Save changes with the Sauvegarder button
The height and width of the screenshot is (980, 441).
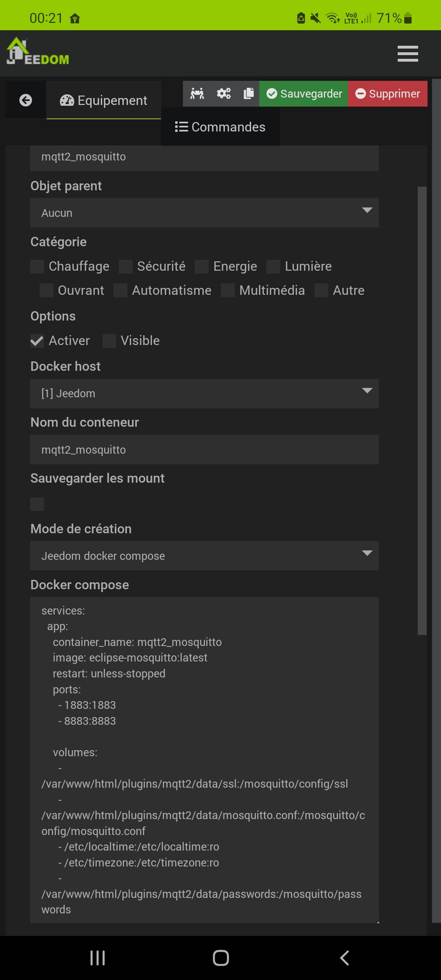tap(303, 94)
